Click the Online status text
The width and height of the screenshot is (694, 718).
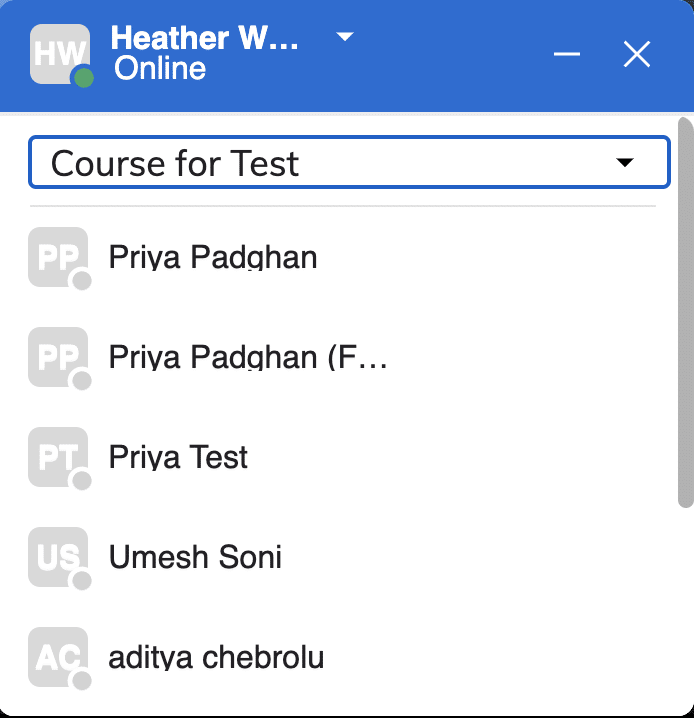click(x=160, y=69)
